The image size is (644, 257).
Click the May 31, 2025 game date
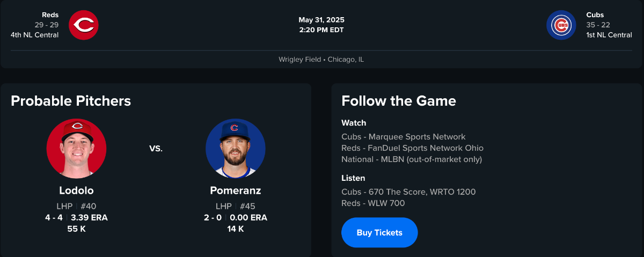click(321, 20)
